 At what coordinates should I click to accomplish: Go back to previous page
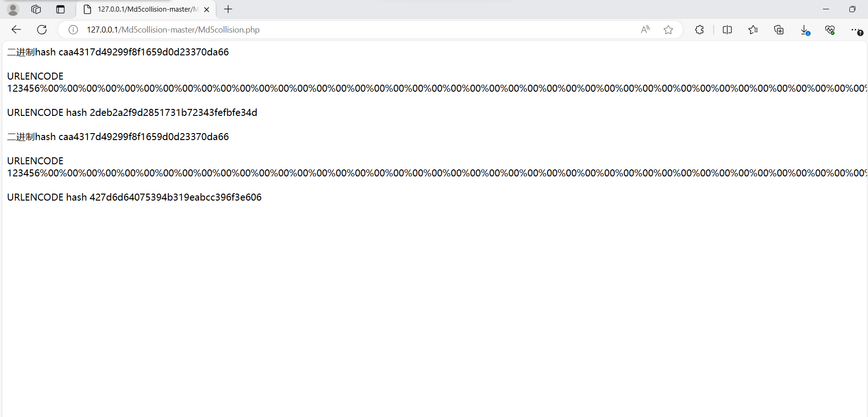tap(16, 30)
